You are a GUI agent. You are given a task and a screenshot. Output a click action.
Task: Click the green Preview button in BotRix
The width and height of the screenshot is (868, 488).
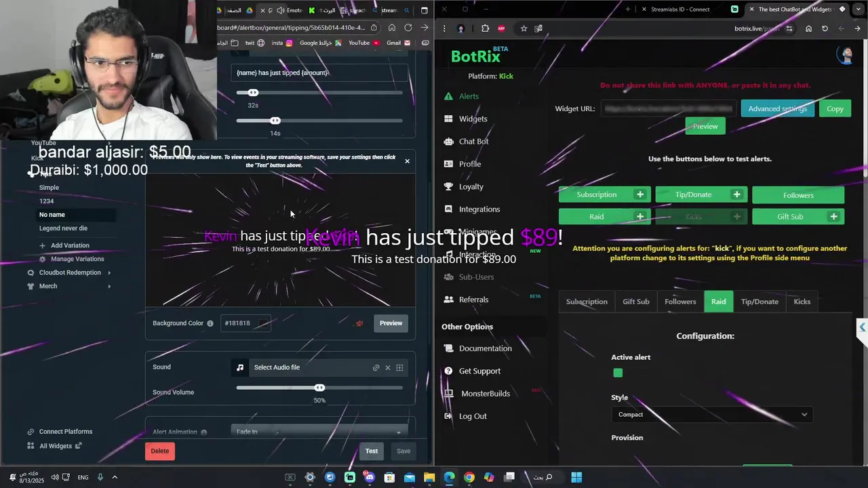[x=705, y=126]
